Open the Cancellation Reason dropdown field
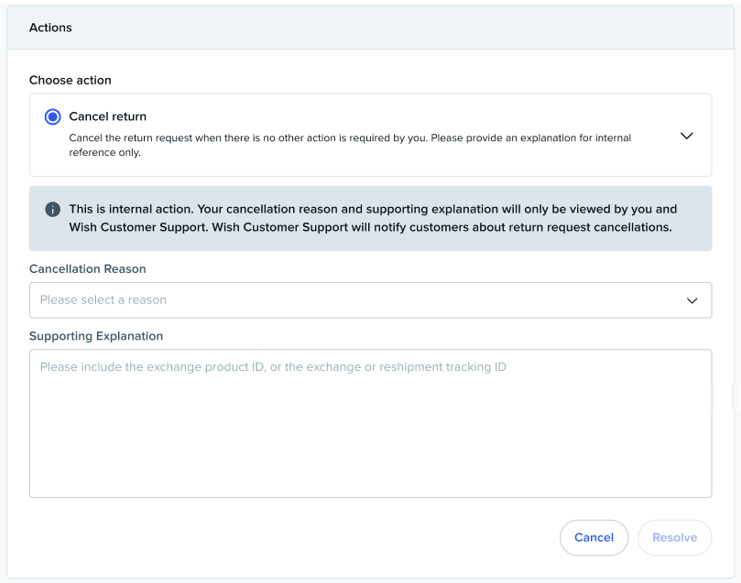 [370, 300]
